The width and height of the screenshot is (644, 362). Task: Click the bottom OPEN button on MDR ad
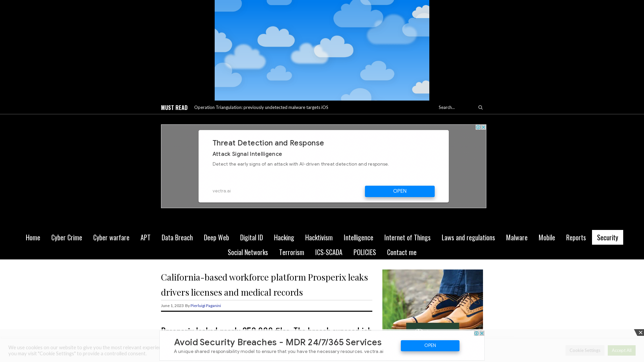[x=430, y=346]
